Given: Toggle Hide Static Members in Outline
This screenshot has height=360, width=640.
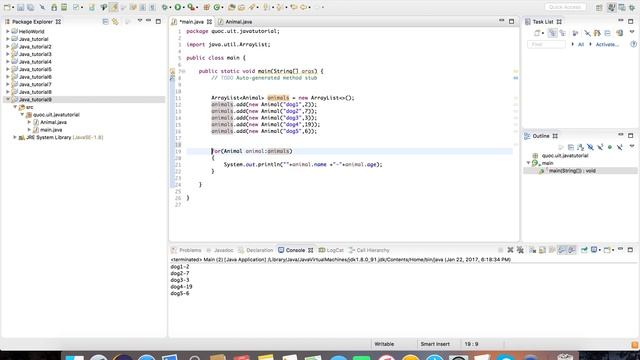Looking at the screenshot, I should (x=600, y=147).
